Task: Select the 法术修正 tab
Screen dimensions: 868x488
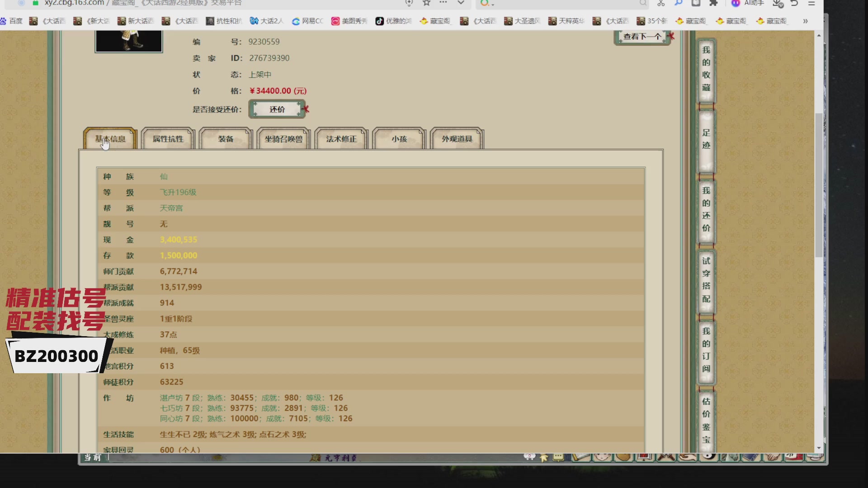Action: [x=341, y=139]
